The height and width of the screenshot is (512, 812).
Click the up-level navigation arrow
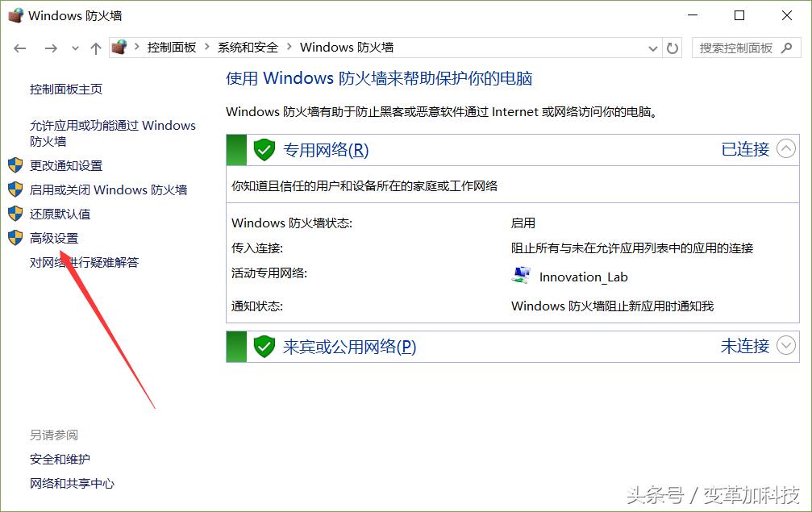pyautogui.click(x=95, y=48)
